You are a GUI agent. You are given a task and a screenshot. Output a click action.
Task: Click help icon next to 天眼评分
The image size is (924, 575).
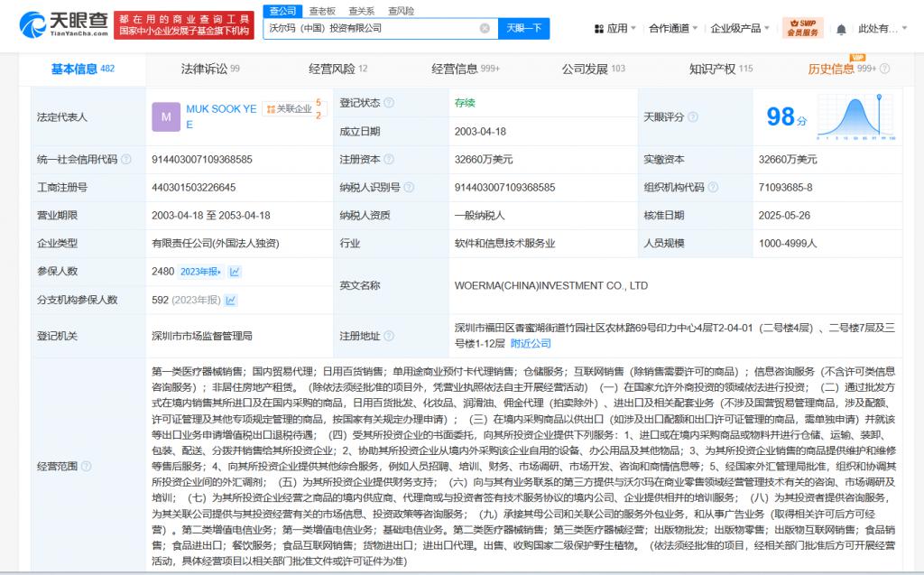click(693, 116)
